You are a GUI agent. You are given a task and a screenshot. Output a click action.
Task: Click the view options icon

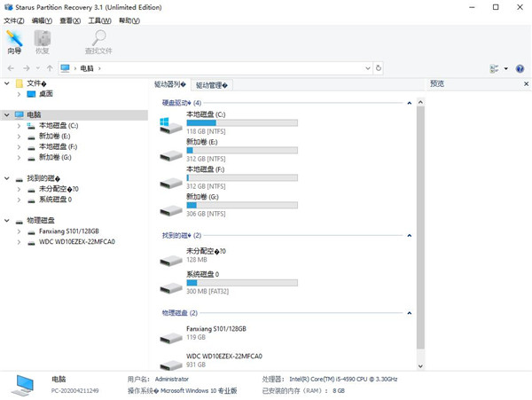point(495,68)
